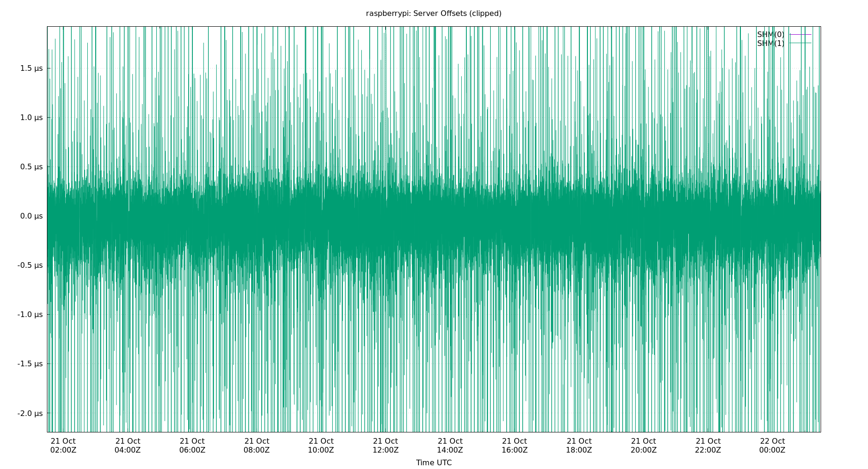
Task: Click the 1.5 µs y-axis tick label
Action: [31, 68]
